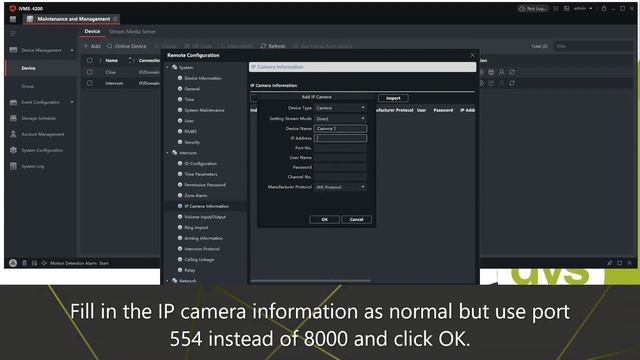This screenshot has height=360, width=640.
Task: Select Device Information in the tree
Action: [x=203, y=78]
